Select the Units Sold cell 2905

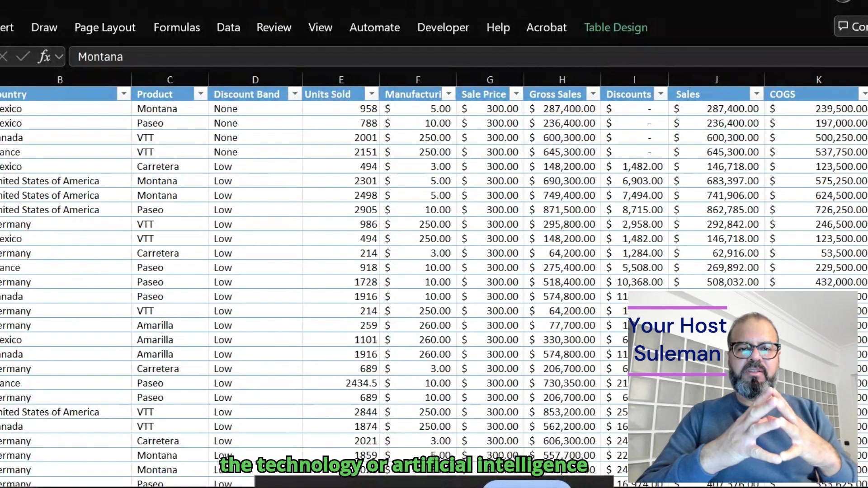pyautogui.click(x=341, y=210)
